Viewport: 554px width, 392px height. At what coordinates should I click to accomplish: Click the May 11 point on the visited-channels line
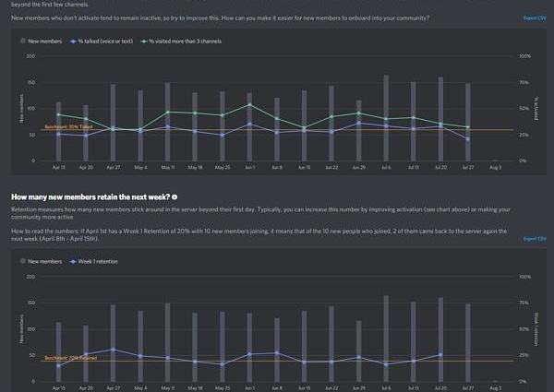(167, 113)
